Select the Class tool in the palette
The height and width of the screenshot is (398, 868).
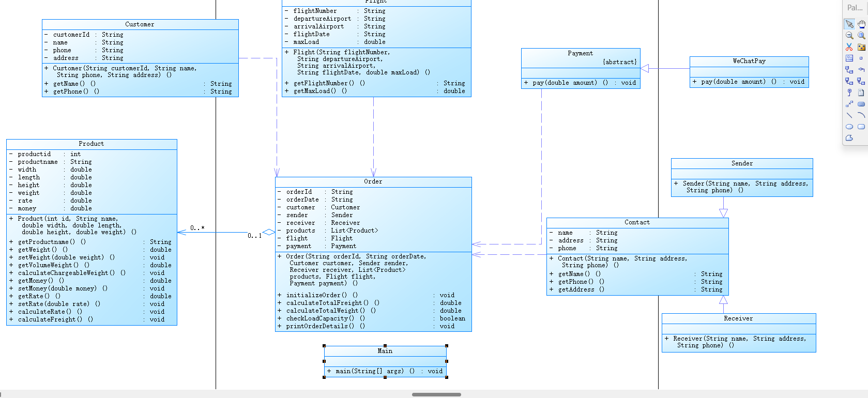(x=849, y=58)
